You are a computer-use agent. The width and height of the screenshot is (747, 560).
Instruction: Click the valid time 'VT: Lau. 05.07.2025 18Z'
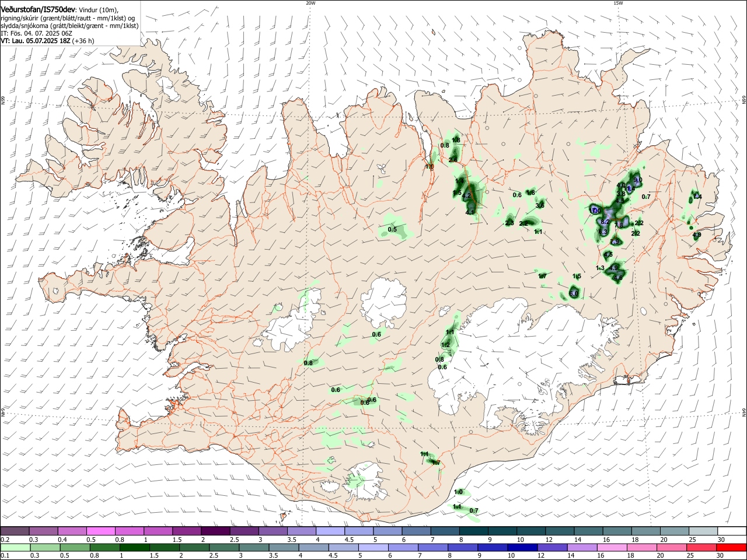click(35, 41)
